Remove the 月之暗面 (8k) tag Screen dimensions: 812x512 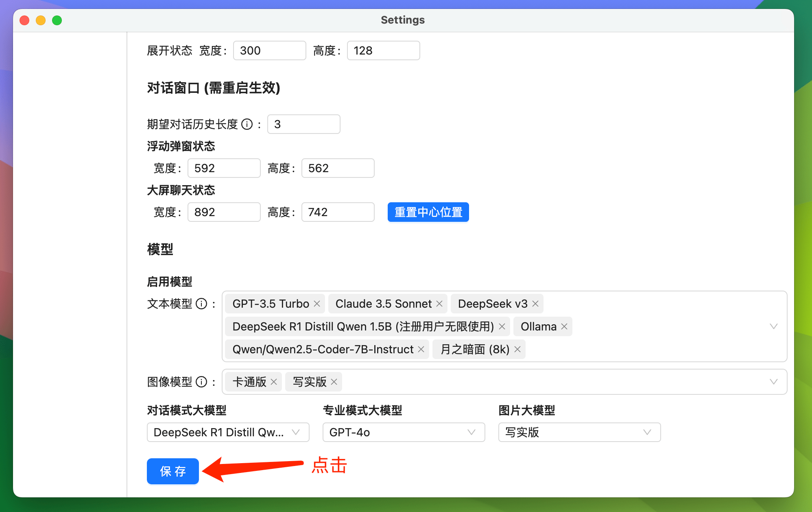[x=517, y=349]
